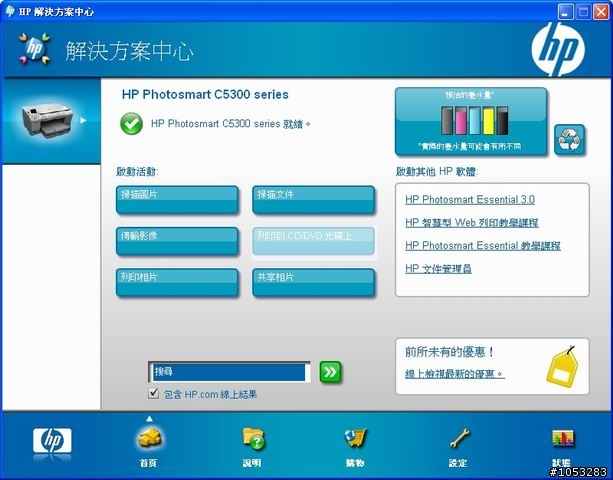The height and width of the screenshot is (480, 613).
Task: Click the green search go arrow button
Action: coord(330,372)
